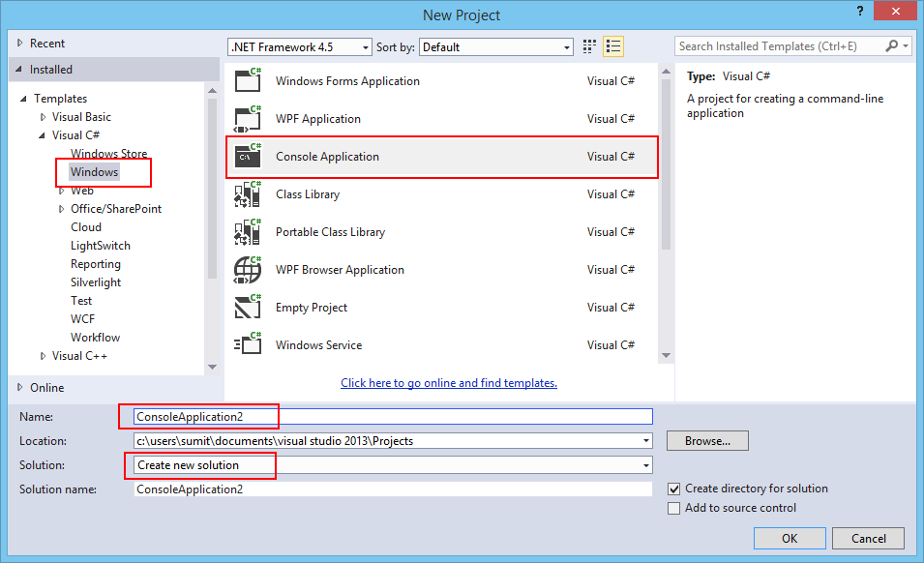Select the Portable Class Library template icon
Image resolution: width=924 pixels, height=563 pixels.
248,231
